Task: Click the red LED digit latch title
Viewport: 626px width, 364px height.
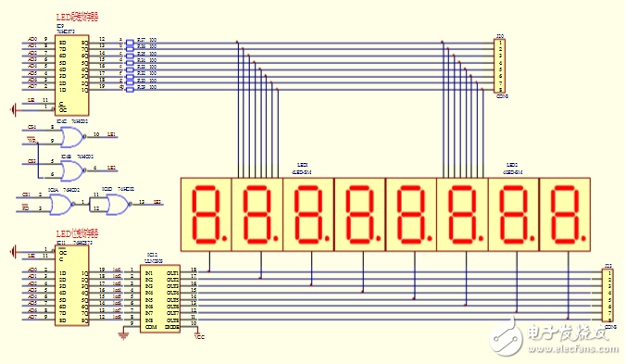Action: point(78,234)
